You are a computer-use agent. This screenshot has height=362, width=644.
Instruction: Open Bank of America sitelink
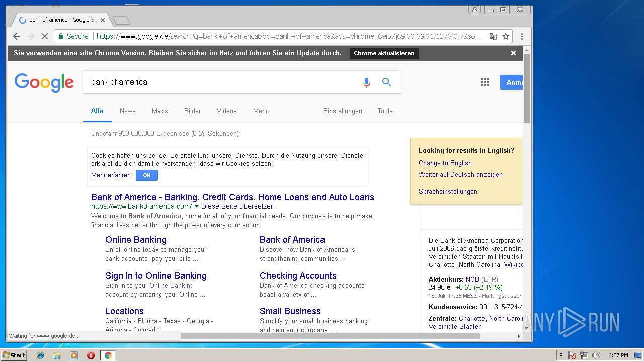(x=292, y=240)
